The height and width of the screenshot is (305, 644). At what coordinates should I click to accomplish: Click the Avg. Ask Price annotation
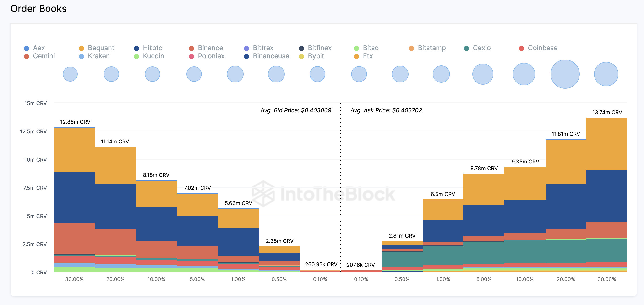point(386,110)
